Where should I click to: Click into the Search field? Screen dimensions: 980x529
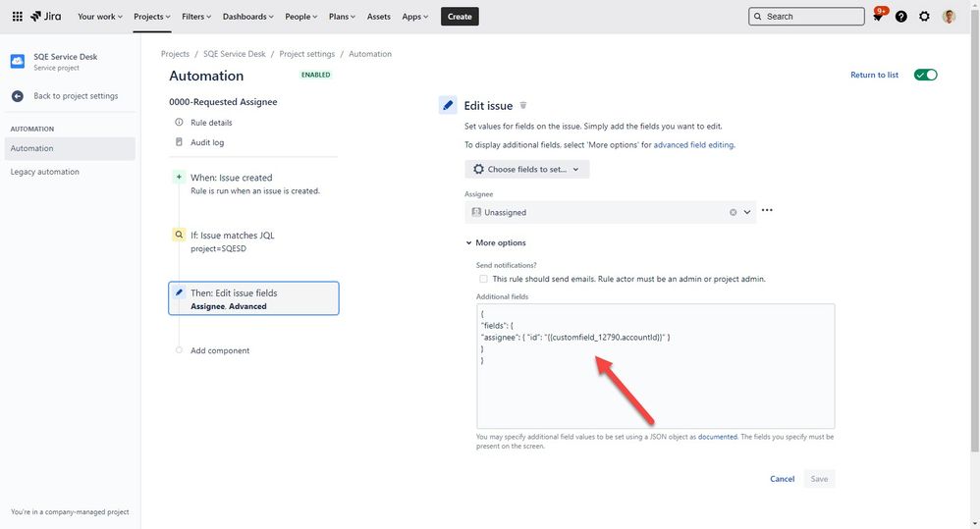point(806,17)
